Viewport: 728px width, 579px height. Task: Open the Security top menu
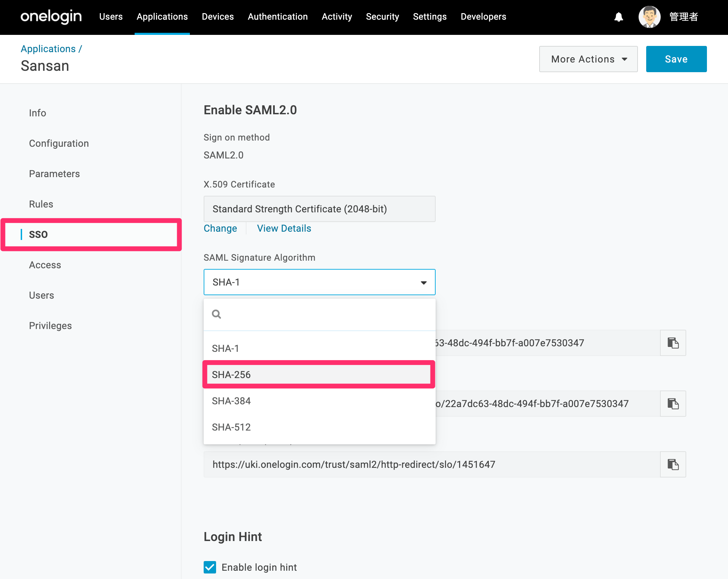point(382,17)
